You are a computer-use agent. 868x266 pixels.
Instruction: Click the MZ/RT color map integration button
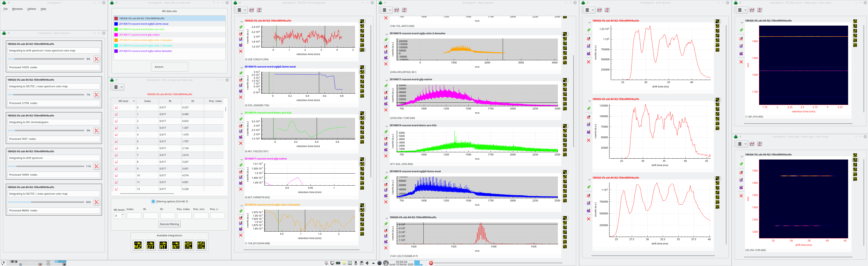tap(188, 245)
